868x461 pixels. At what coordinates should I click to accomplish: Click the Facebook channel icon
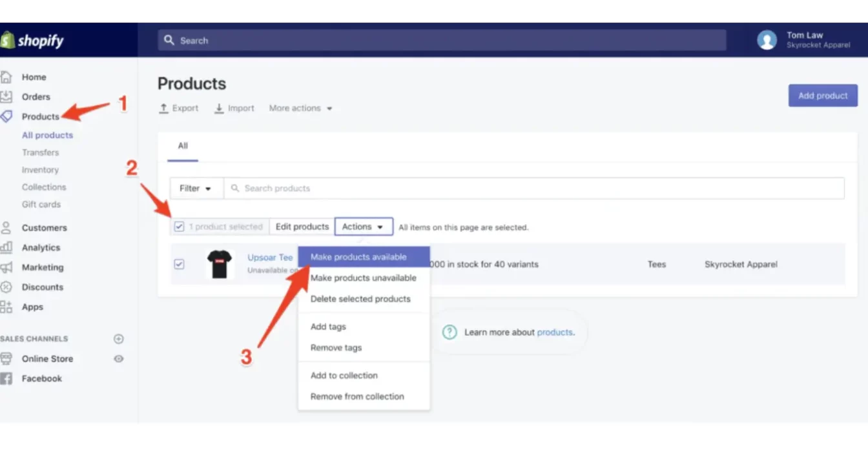[x=6, y=378]
